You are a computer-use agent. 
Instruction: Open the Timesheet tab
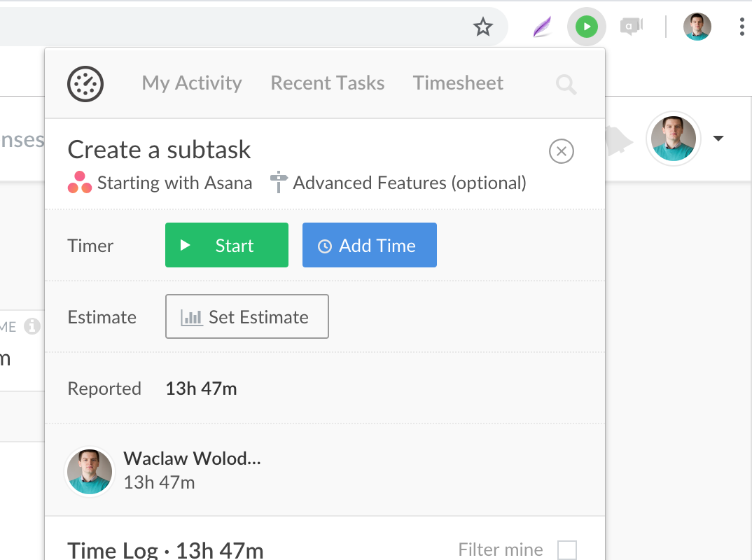point(458,83)
